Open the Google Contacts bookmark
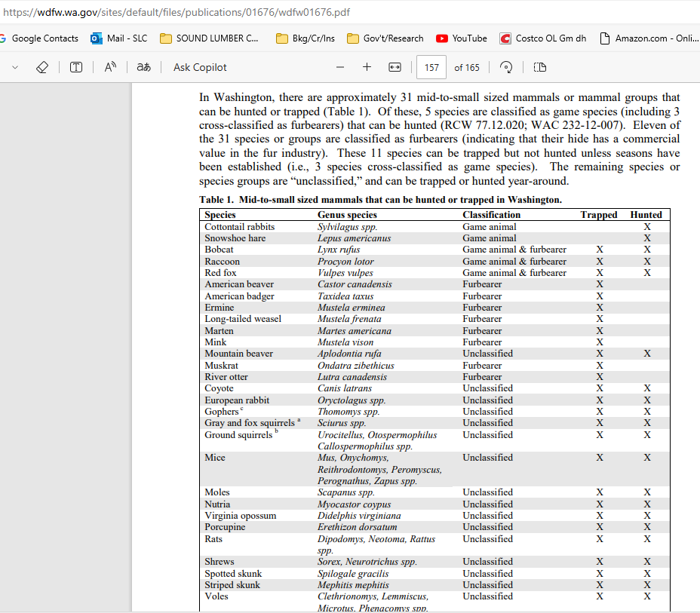 (39, 38)
